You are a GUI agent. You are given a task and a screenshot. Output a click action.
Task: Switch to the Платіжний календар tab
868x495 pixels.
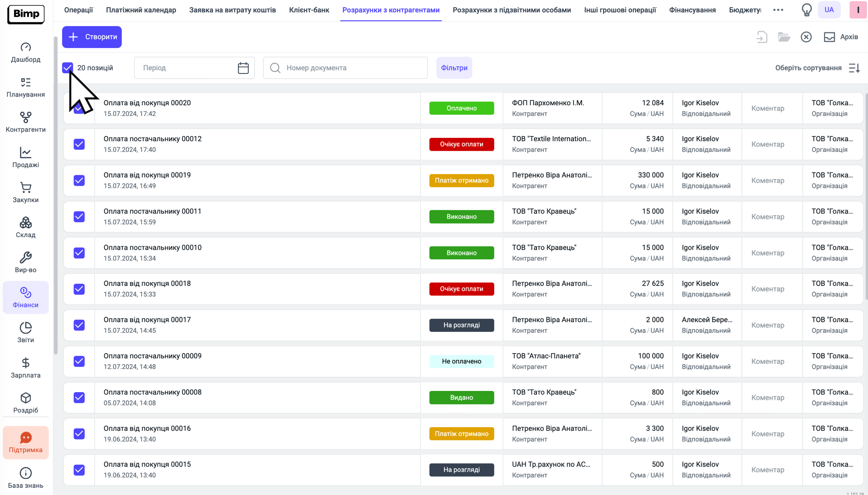[x=141, y=10]
